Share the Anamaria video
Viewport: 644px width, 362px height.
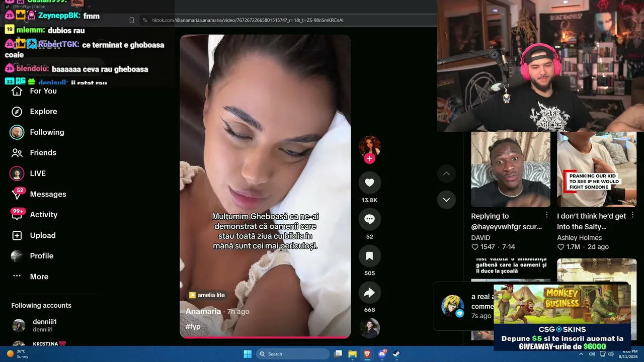click(x=369, y=293)
